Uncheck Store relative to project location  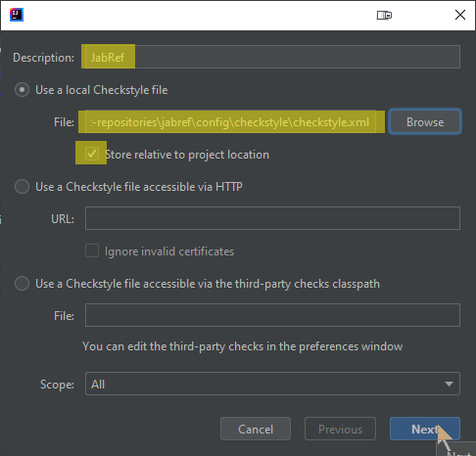pyautogui.click(x=92, y=154)
